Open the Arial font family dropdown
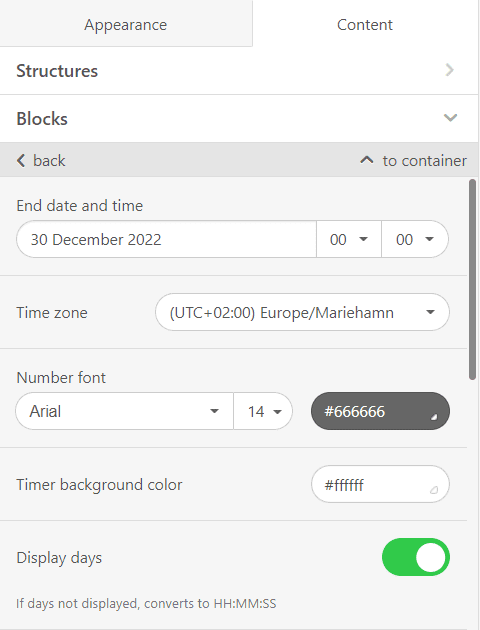480x630 pixels. coord(125,411)
